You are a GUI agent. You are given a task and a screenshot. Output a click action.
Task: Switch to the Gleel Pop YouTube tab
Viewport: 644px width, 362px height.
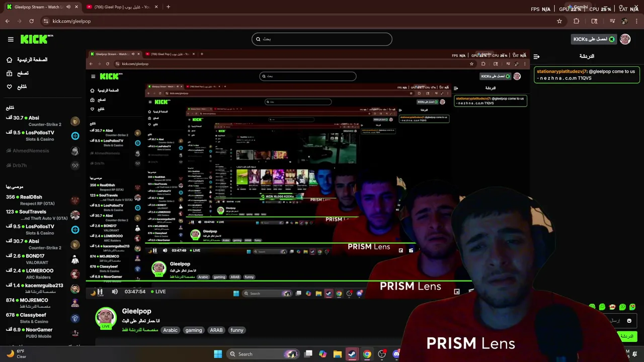[122, 7]
